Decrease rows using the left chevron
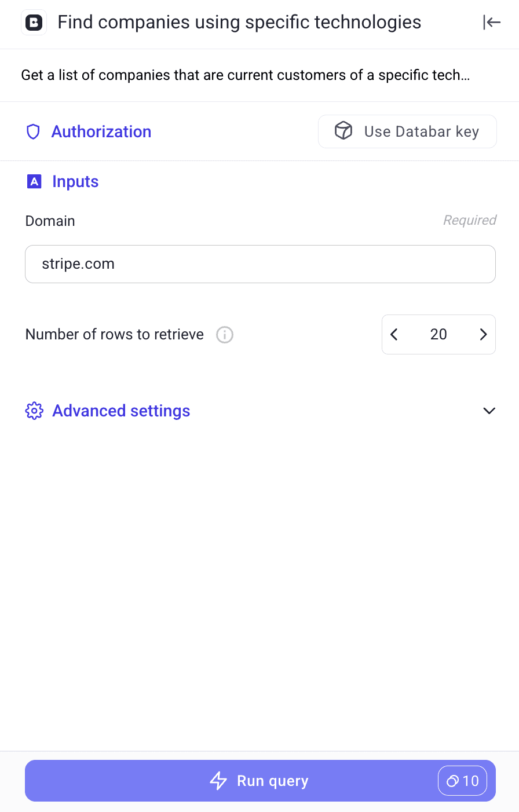Screen dimensions: 519x812 coord(394,334)
